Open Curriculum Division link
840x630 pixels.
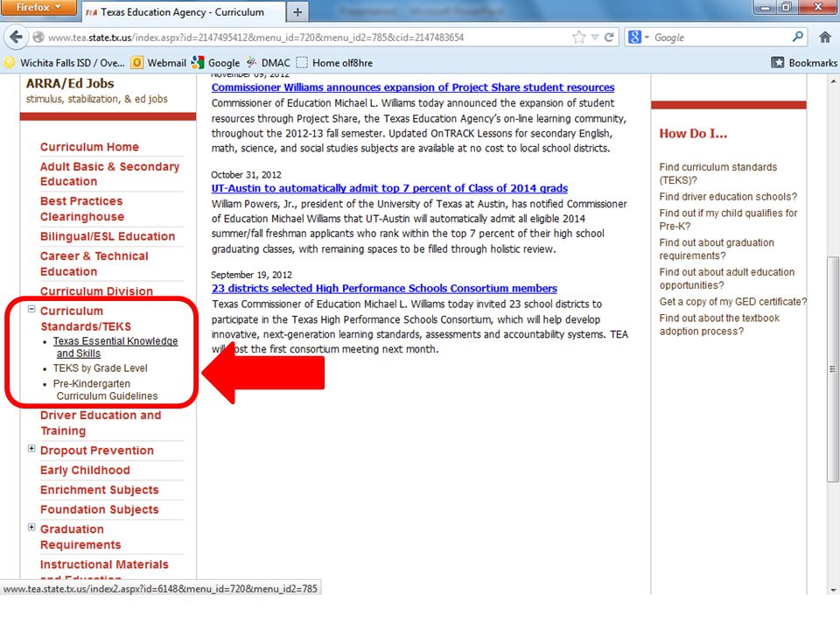[96, 290]
